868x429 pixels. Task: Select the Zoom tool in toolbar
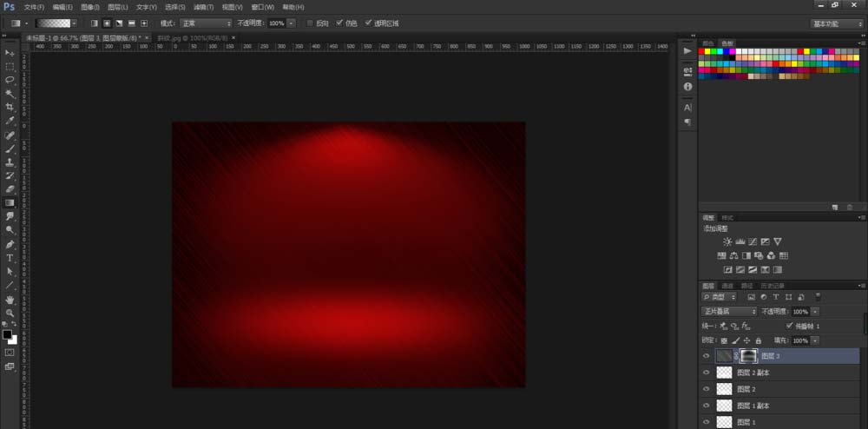10,313
